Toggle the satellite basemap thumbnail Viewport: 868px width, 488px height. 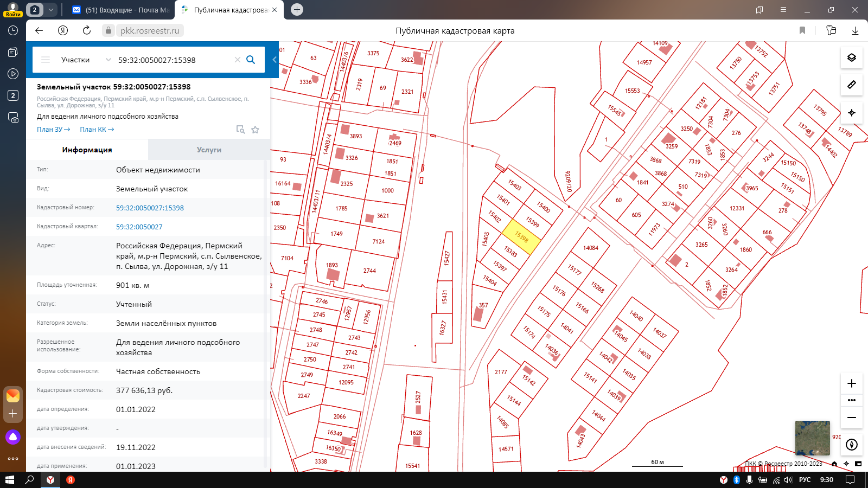[x=812, y=438]
